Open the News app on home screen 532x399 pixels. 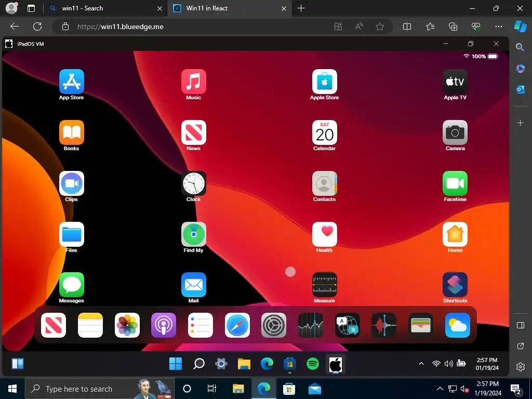pyautogui.click(x=194, y=132)
